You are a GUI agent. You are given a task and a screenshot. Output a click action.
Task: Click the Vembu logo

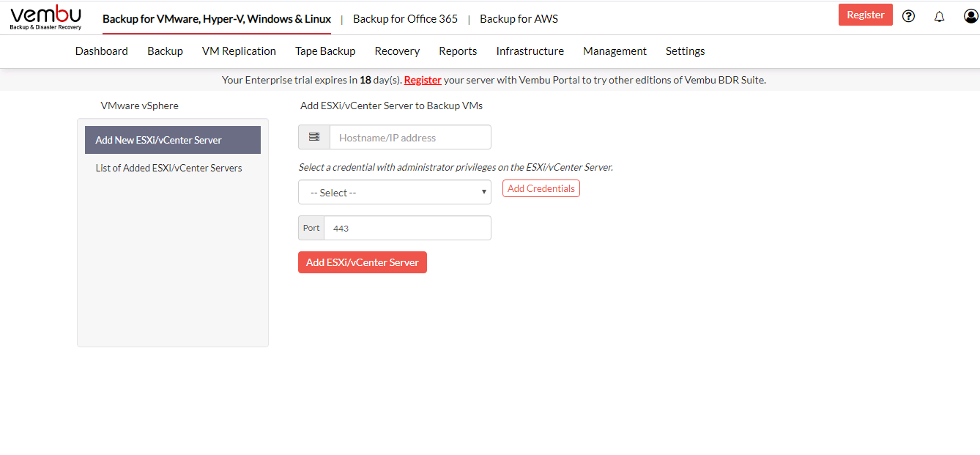[45, 18]
